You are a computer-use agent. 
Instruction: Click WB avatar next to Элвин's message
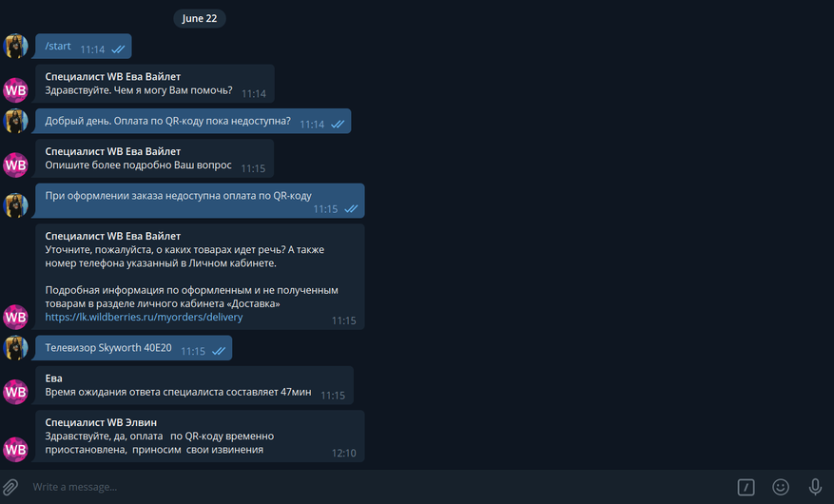coord(15,449)
